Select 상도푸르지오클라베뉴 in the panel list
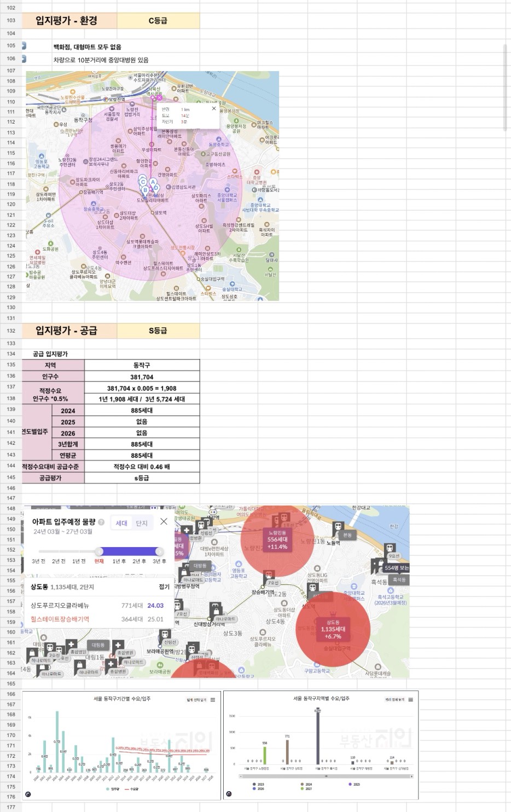Viewport: 511px width, 812px height. (60, 605)
